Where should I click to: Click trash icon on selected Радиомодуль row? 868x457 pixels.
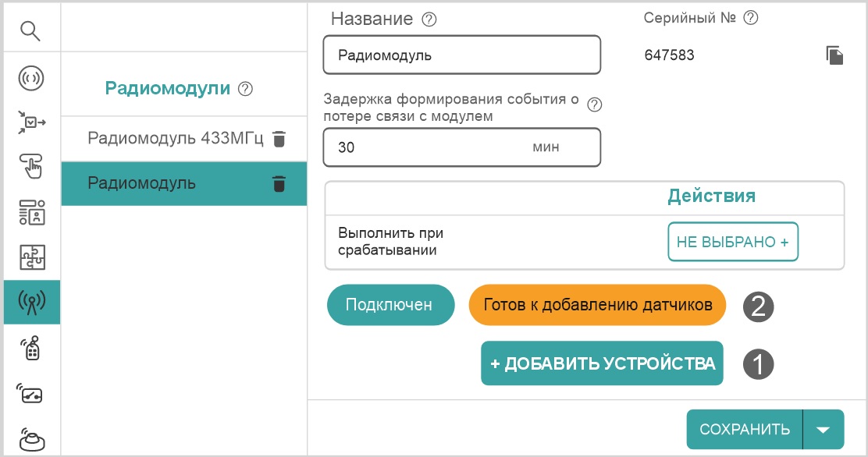pyautogui.click(x=279, y=184)
